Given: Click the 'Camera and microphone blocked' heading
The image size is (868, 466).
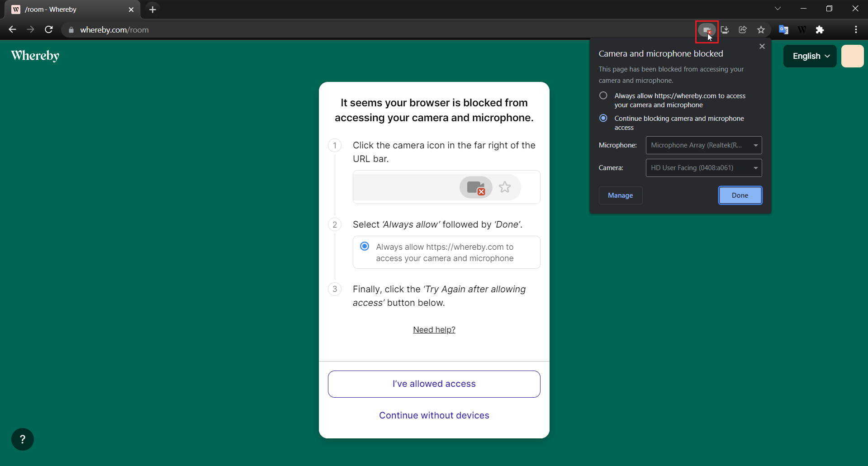Looking at the screenshot, I should pyautogui.click(x=661, y=53).
